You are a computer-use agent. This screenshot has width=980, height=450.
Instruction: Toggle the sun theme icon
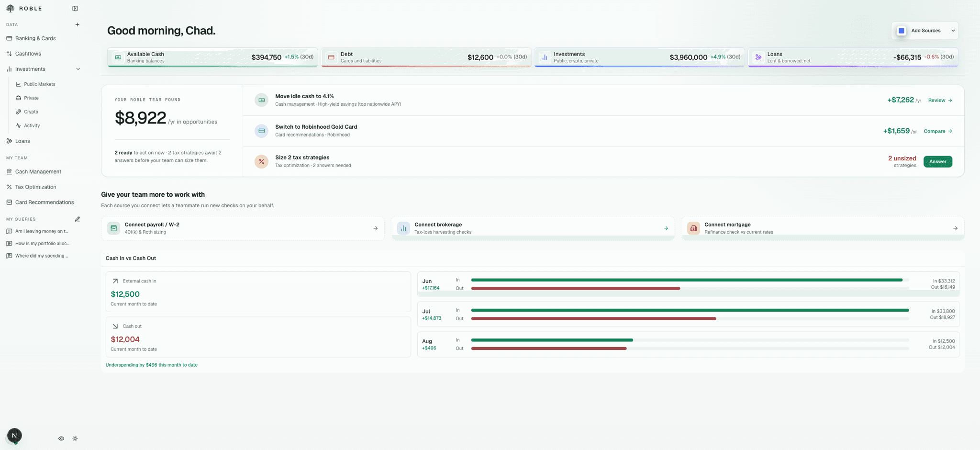[75, 439]
